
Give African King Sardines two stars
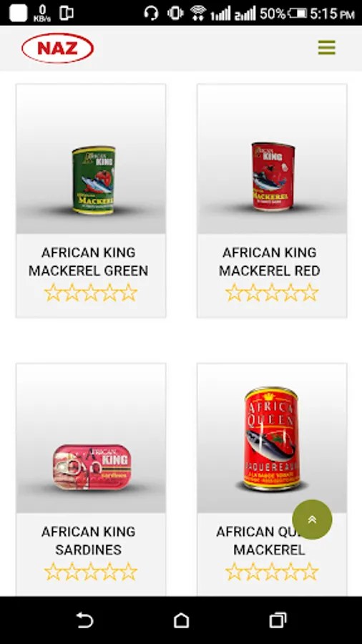click(72, 572)
